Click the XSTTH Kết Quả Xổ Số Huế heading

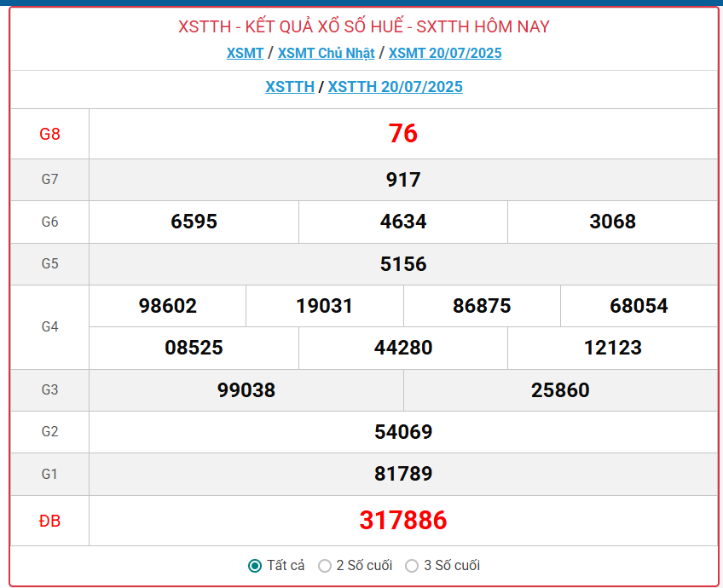364,26
